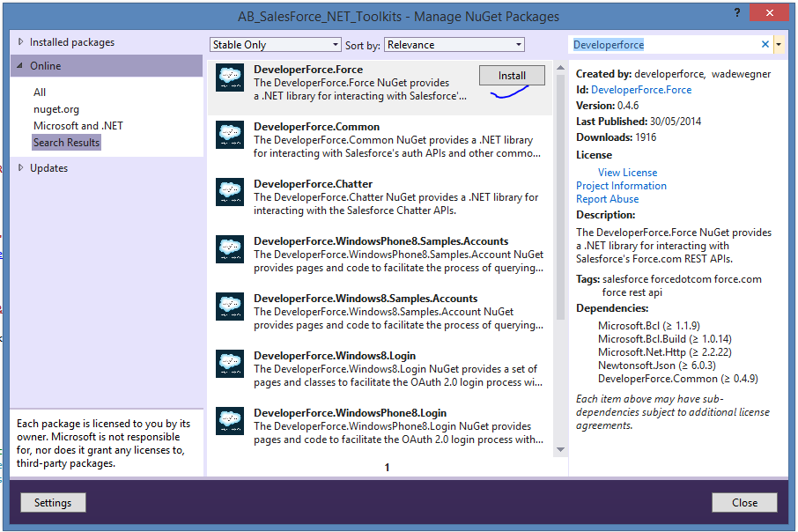Select Search Results in the left pane
This screenshot has width=798, height=532.
coord(66,143)
